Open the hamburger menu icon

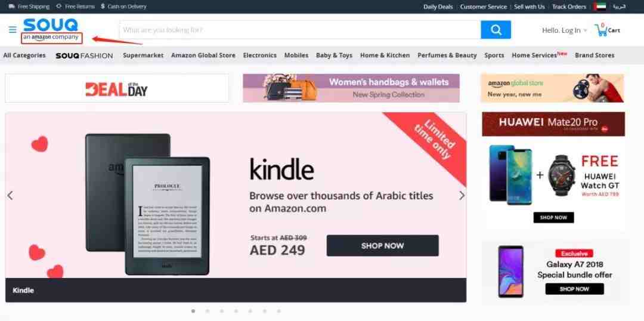13,30
